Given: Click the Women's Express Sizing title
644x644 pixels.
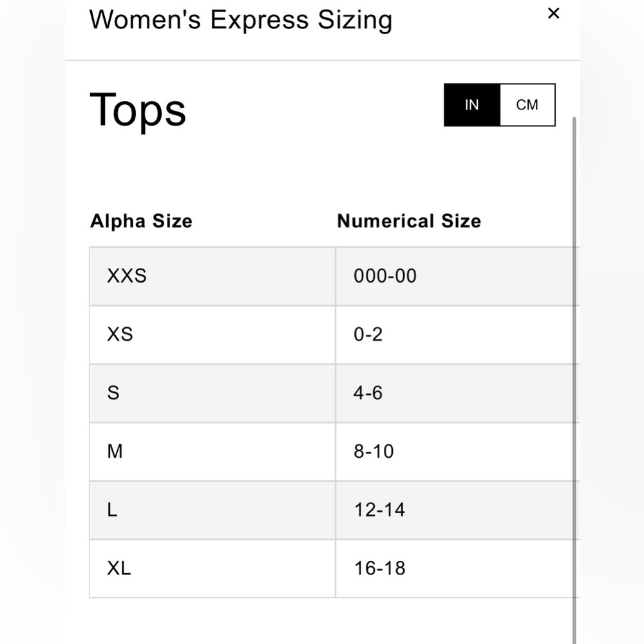Looking at the screenshot, I should (x=241, y=20).
